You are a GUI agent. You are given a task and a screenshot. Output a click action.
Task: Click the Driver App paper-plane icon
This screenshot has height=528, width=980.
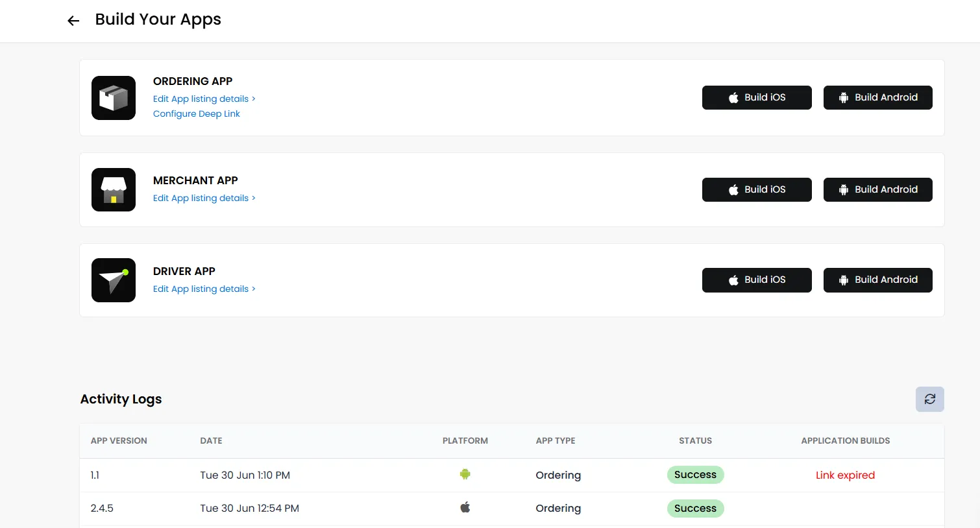[x=114, y=280]
